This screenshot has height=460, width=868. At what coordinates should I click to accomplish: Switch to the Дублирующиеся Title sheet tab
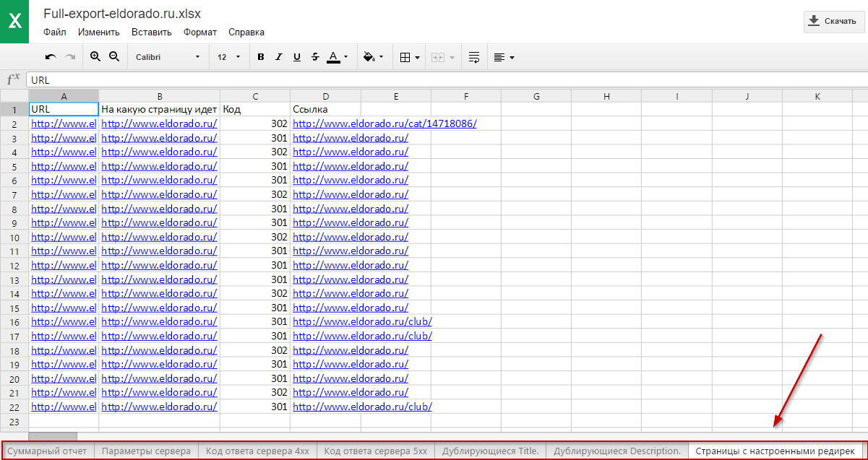(491, 451)
